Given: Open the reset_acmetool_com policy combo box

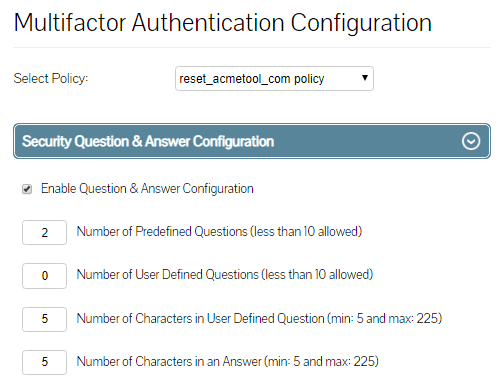Looking at the screenshot, I should (x=274, y=79).
